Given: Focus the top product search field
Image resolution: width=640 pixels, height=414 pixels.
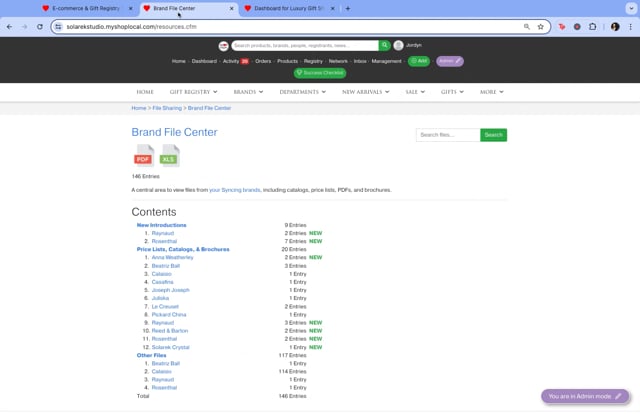Looking at the screenshot, I should click(305, 45).
